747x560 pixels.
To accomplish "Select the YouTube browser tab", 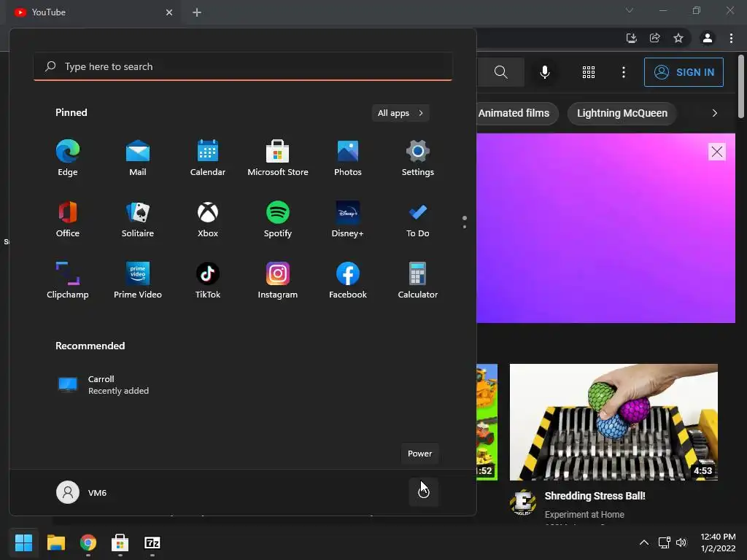I will pyautogui.click(x=93, y=12).
